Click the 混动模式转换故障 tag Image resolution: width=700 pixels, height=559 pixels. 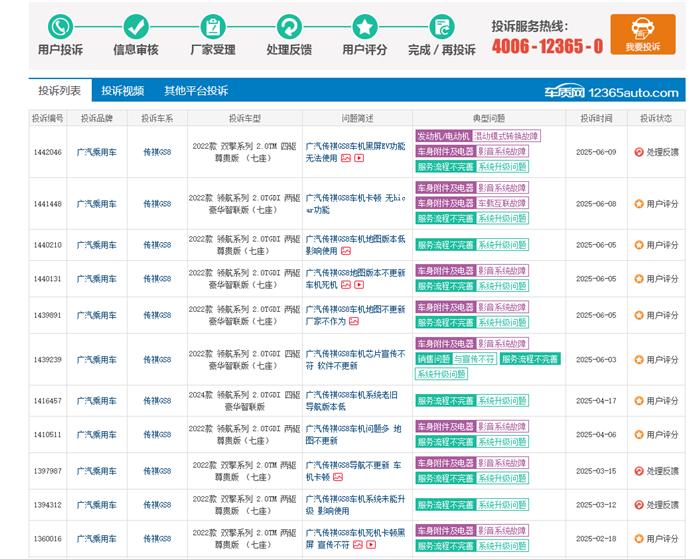[506, 136]
